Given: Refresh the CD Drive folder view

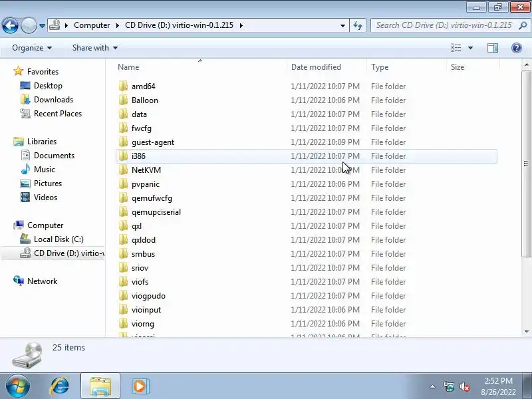Looking at the screenshot, I should coord(358,25).
